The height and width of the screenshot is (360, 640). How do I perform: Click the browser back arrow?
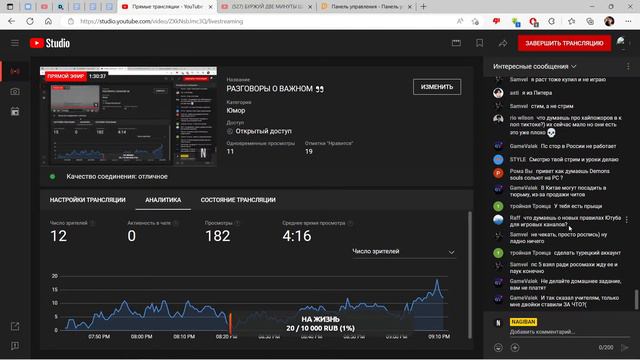[11, 21]
